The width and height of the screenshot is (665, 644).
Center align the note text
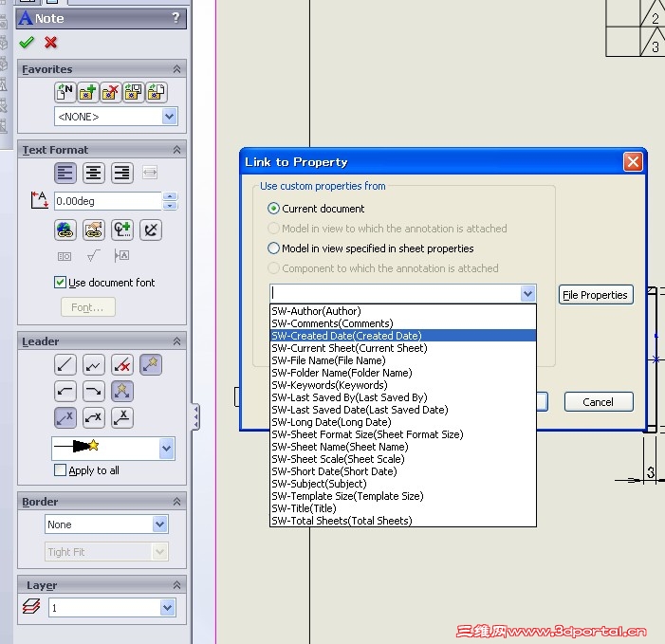pyautogui.click(x=94, y=173)
